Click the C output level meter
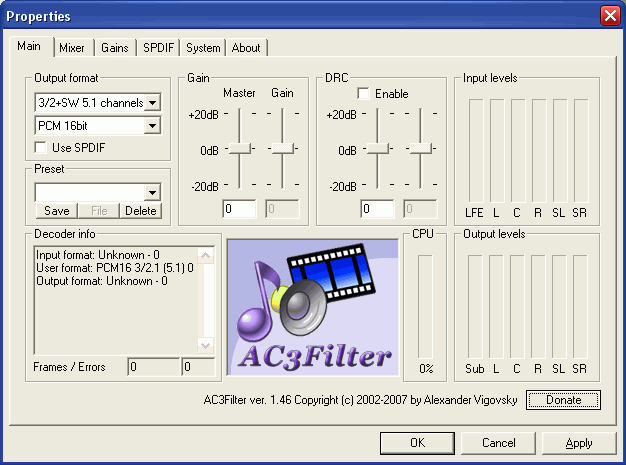This screenshot has height=465, width=626. [x=517, y=307]
